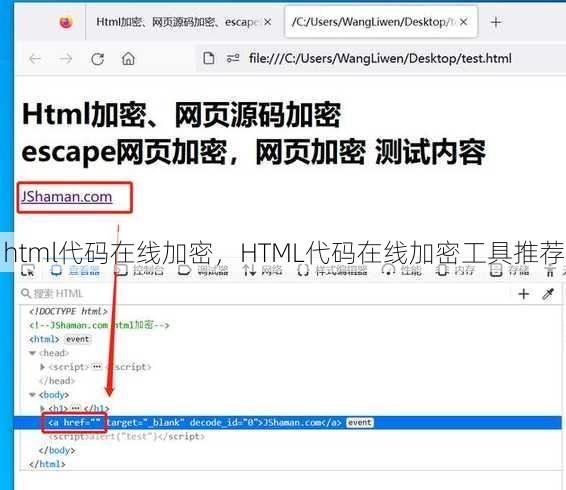This screenshot has width=566, height=490.
Task: Open the JShaman.com link
Action: pos(67,197)
